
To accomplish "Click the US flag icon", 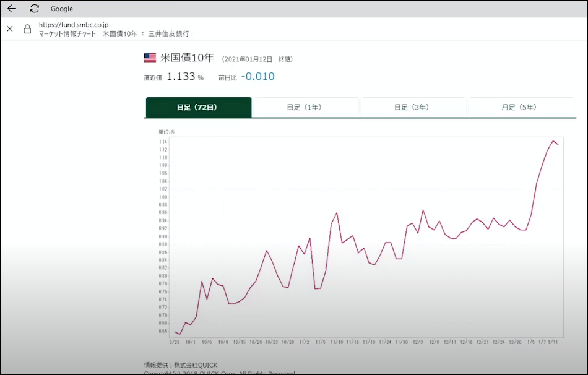I will (x=150, y=58).
